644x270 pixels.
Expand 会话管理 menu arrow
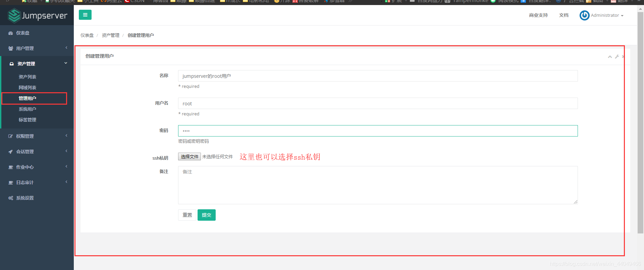click(x=66, y=151)
